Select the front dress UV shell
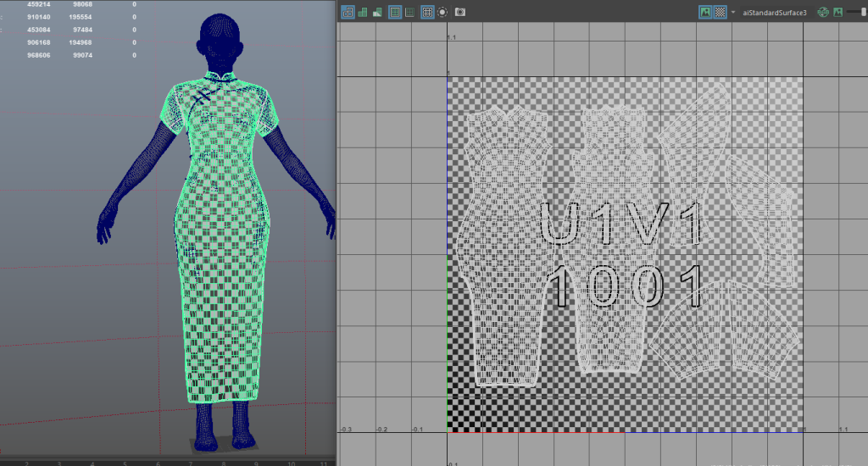 [x=505, y=247]
